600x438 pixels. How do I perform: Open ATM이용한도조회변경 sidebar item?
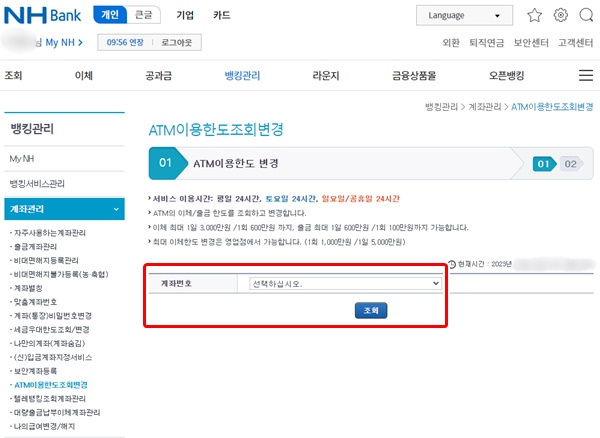click(x=51, y=385)
